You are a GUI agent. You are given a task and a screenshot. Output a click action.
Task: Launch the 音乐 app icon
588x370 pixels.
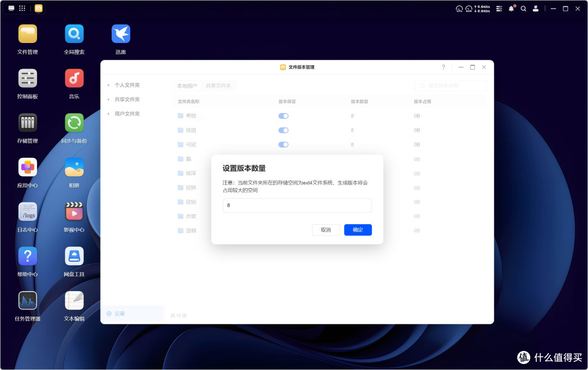74,78
